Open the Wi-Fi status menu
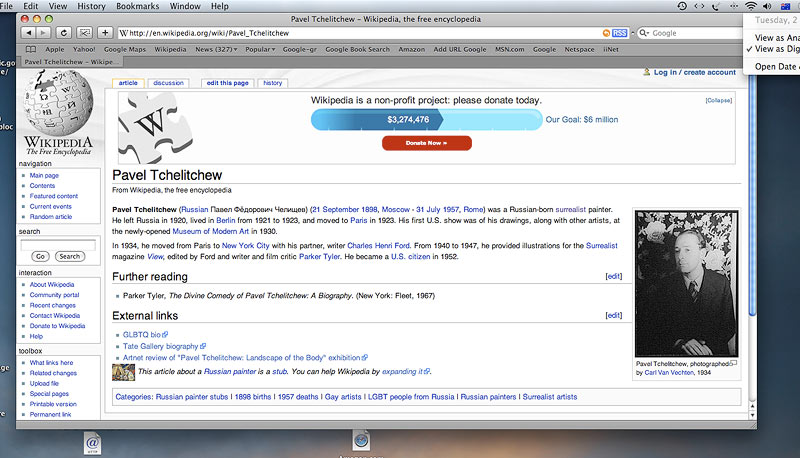This screenshot has height=458, width=800. click(751, 6)
